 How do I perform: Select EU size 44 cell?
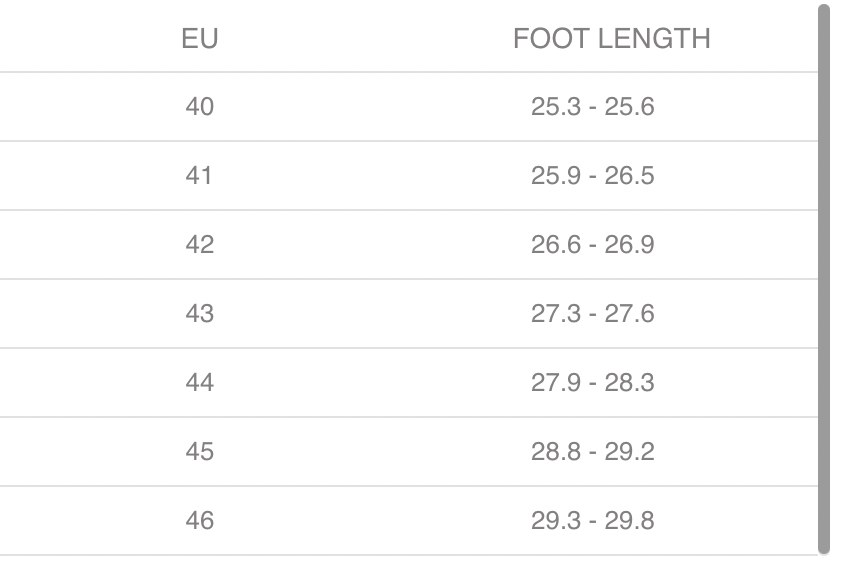click(200, 383)
